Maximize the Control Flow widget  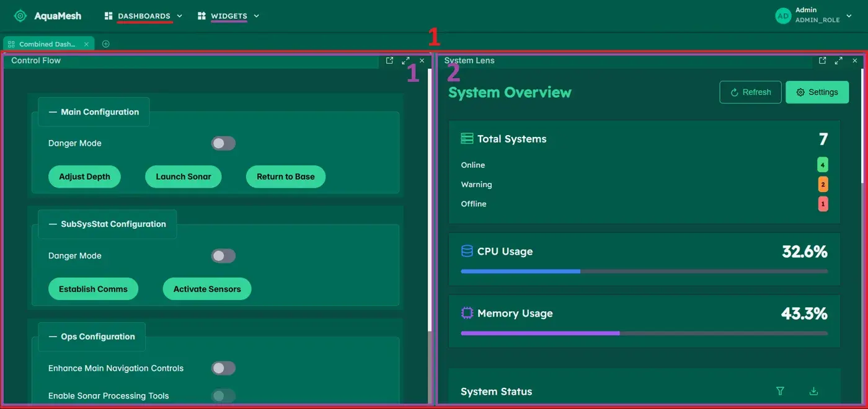pyautogui.click(x=405, y=61)
